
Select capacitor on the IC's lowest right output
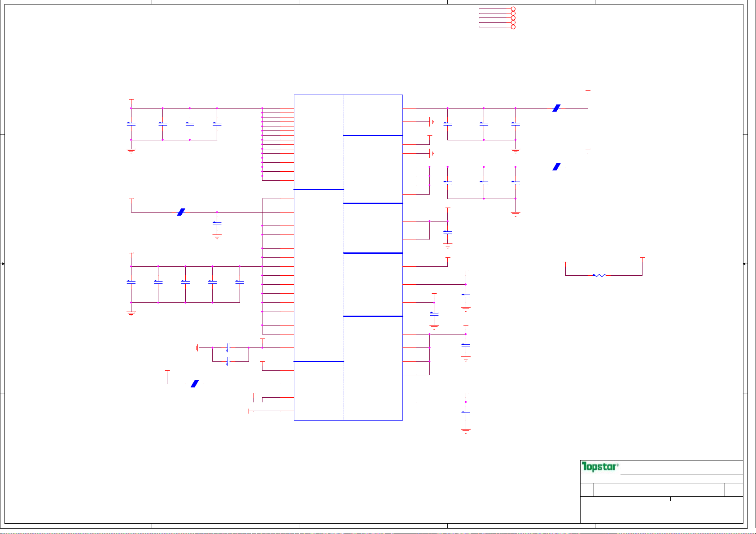pos(466,412)
